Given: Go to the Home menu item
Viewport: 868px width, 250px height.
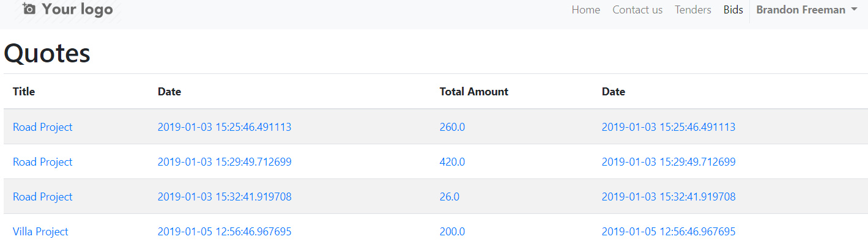Looking at the screenshot, I should coord(585,10).
